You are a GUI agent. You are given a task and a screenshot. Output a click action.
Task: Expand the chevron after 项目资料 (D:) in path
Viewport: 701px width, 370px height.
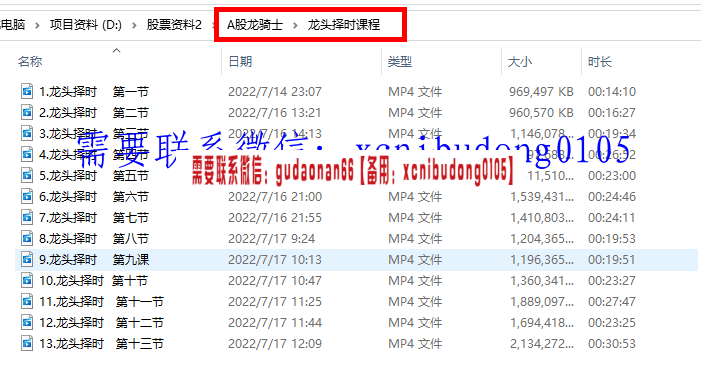pos(134,25)
